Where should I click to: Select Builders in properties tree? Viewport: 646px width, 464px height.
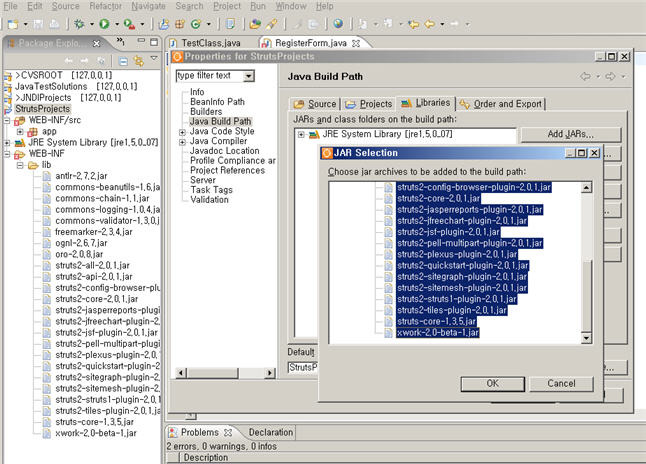coord(206,112)
